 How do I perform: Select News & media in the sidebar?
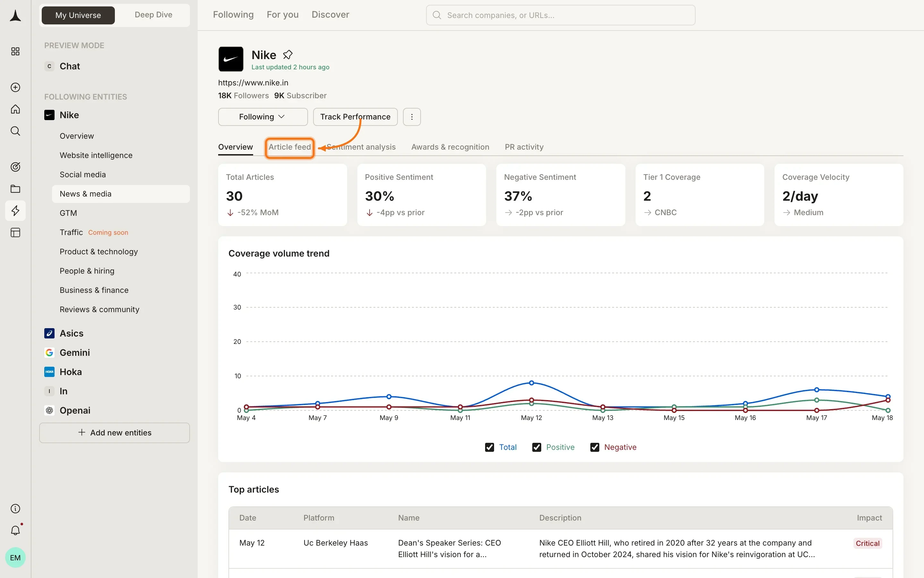click(121, 194)
